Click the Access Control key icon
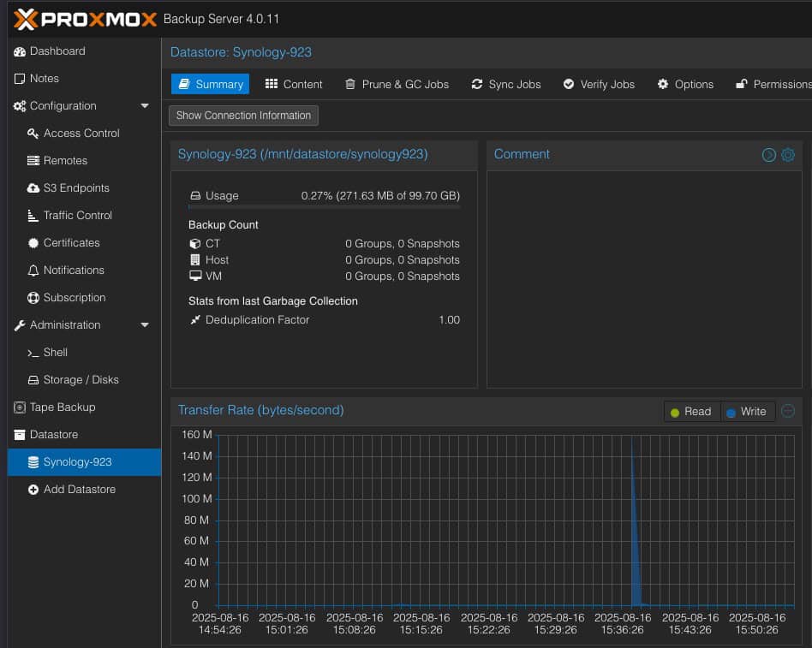This screenshot has height=648, width=812. tap(33, 134)
